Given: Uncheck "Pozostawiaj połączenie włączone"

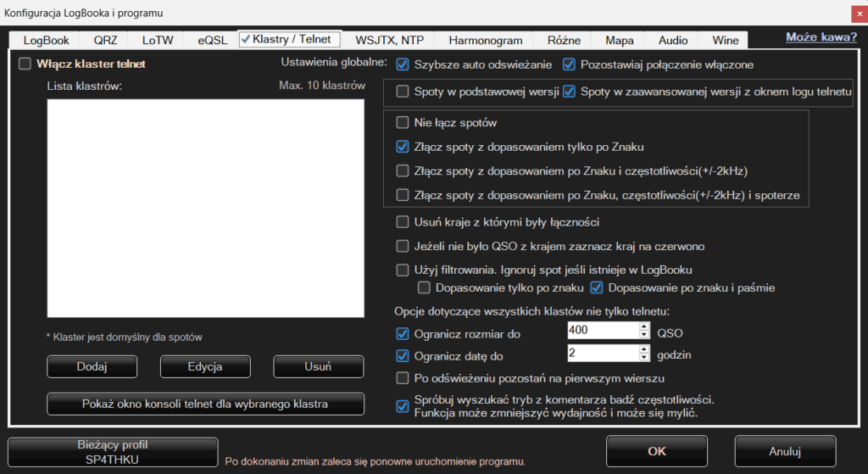Looking at the screenshot, I should point(569,64).
